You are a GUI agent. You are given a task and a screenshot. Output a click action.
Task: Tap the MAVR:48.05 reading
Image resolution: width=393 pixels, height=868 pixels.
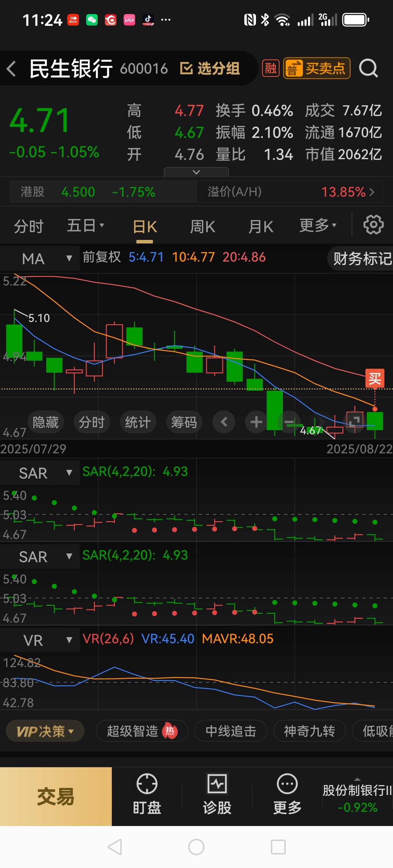coord(238,639)
